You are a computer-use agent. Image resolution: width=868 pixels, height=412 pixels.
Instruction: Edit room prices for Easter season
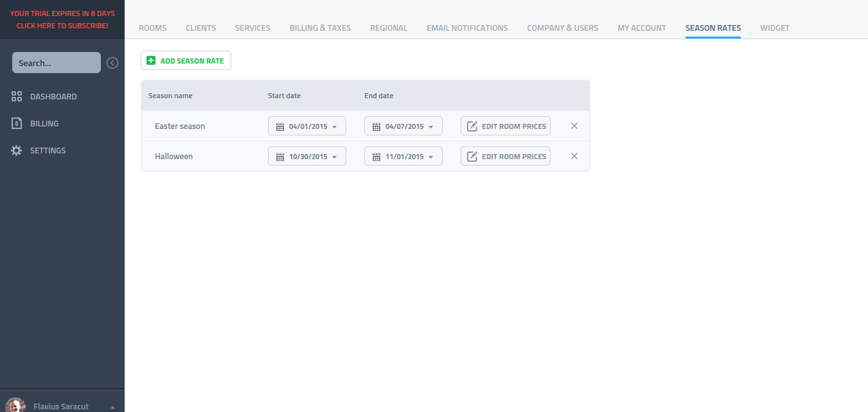(506, 126)
